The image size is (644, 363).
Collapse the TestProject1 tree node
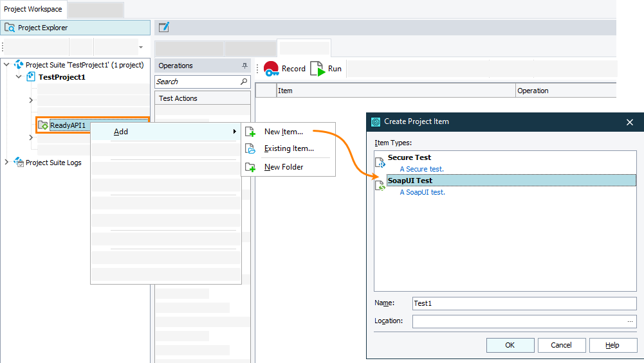click(x=19, y=77)
